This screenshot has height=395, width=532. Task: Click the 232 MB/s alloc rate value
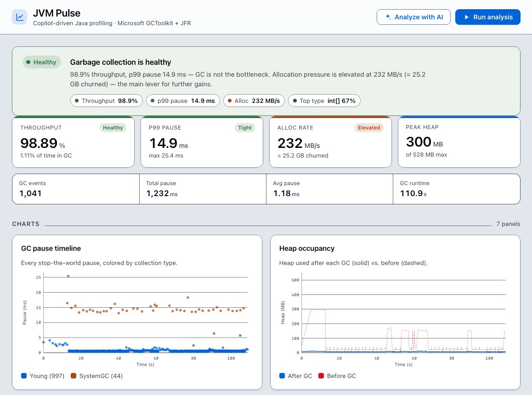point(299,143)
